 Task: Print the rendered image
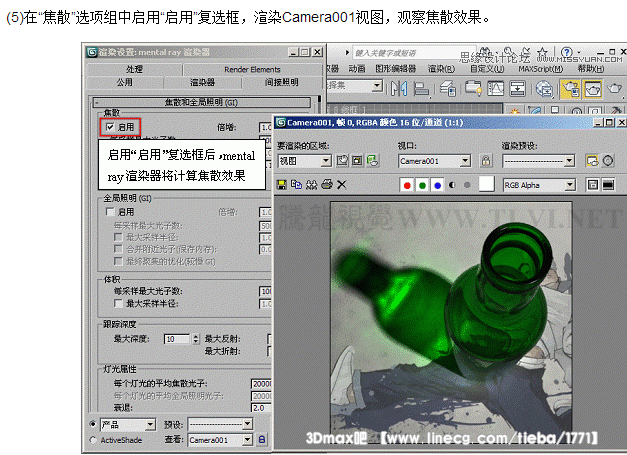coord(327,185)
